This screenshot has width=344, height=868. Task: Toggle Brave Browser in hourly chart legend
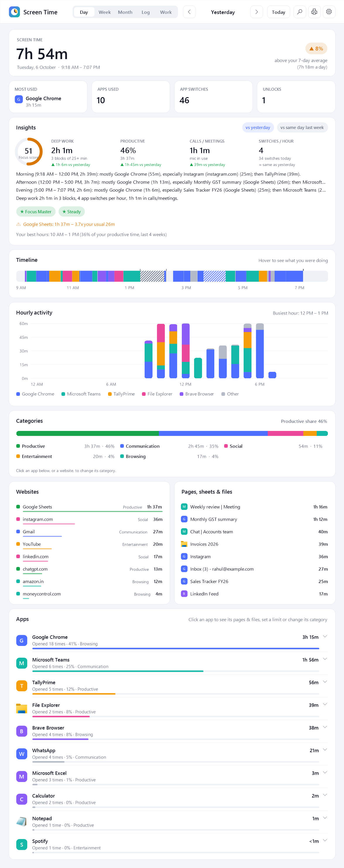(197, 394)
